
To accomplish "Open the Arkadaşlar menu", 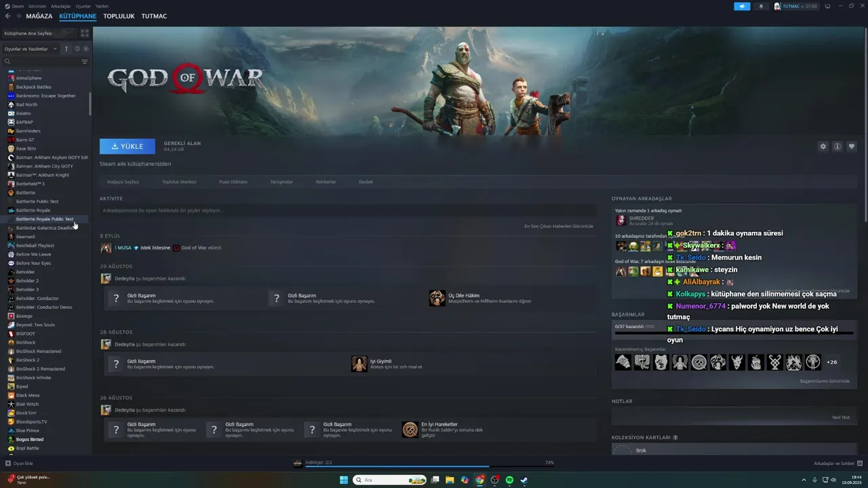I will tap(61, 6).
